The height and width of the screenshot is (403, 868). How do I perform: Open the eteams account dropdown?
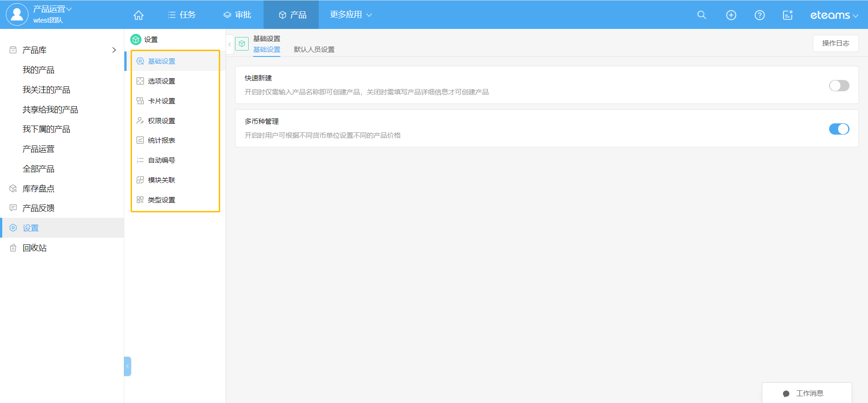(x=834, y=15)
